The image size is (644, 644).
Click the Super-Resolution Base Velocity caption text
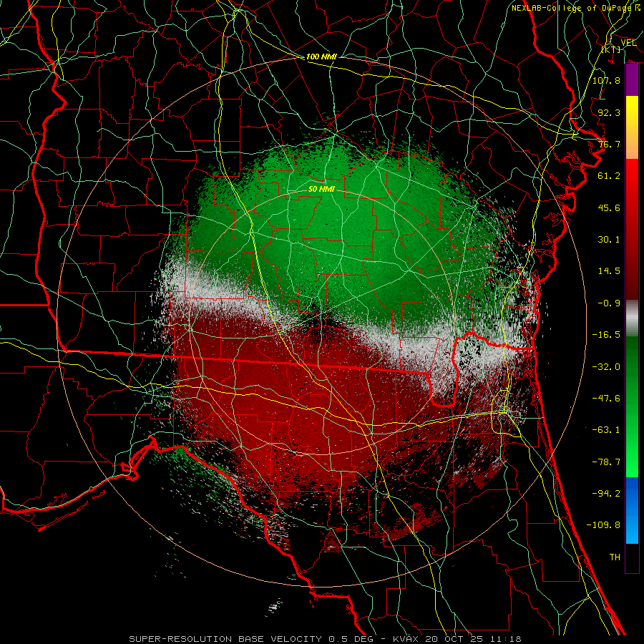click(325, 639)
